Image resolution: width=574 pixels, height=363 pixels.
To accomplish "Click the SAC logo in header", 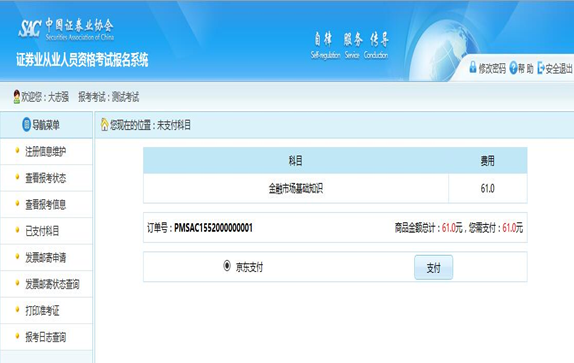I will click(29, 29).
